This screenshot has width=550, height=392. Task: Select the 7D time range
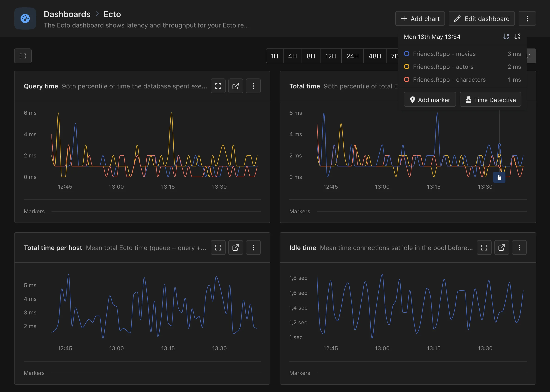tap(393, 56)
